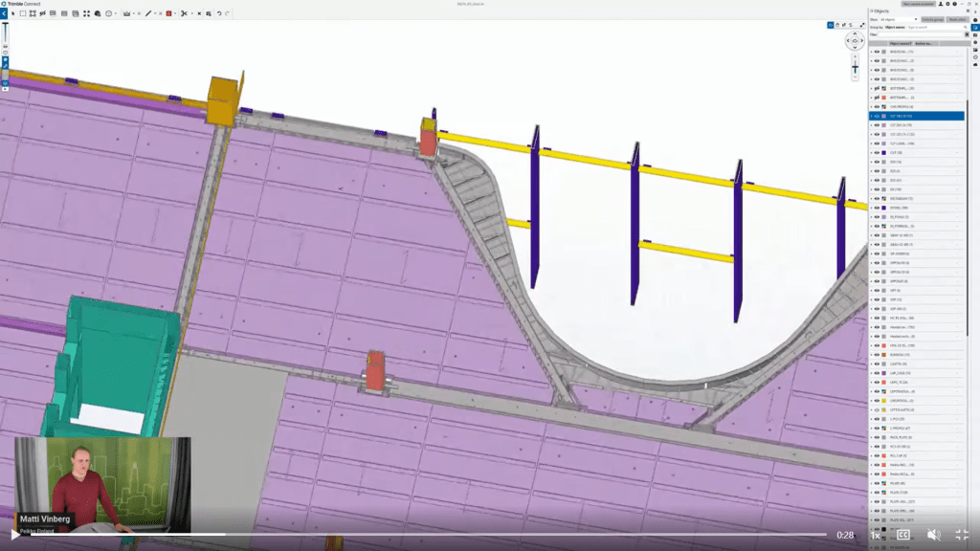Click the scissors clip plane tool
This screenshot has height=551, width=980.
pos(184,13)
